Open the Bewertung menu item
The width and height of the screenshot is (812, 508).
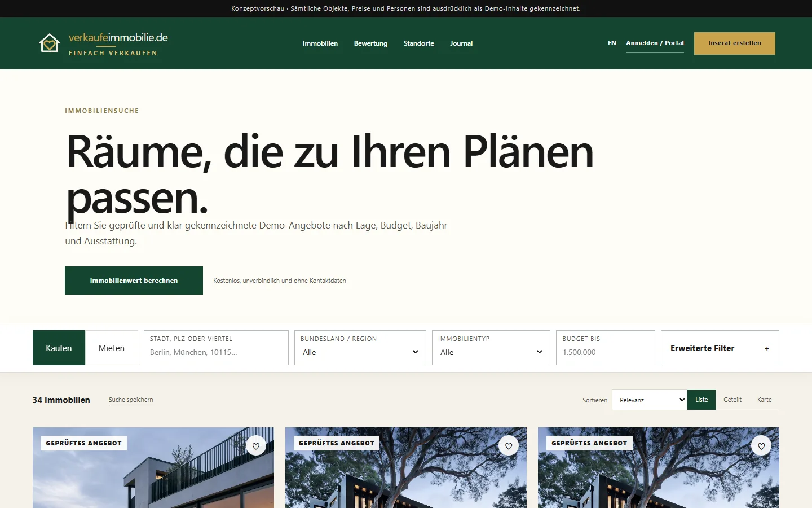[x=370, y=43]
